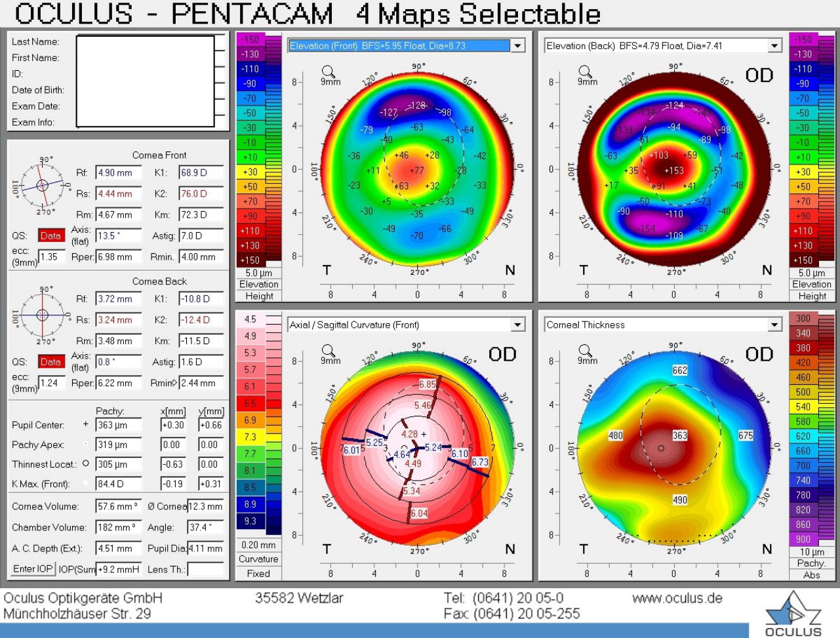The image size is (840, 638).
Task: Click the Cornea Front K2 field 76.0 D
Action: (x=201, y=194)
